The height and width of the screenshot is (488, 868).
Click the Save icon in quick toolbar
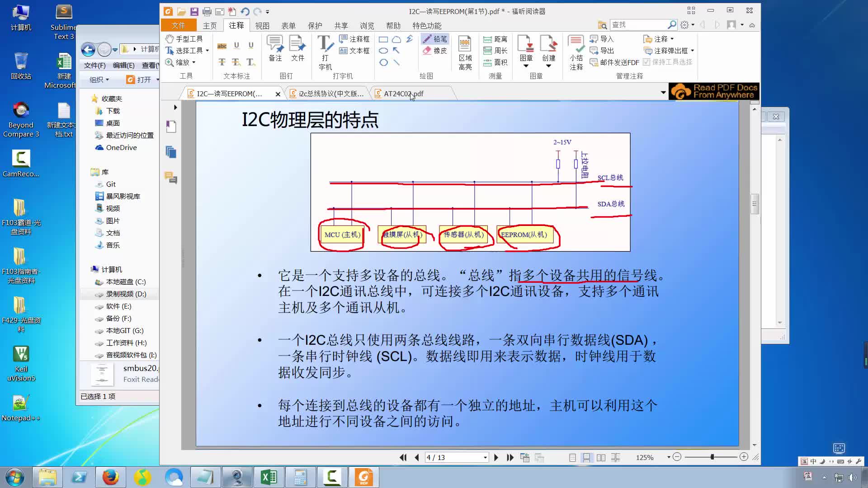pyautogui.click(x=194, y=11)
